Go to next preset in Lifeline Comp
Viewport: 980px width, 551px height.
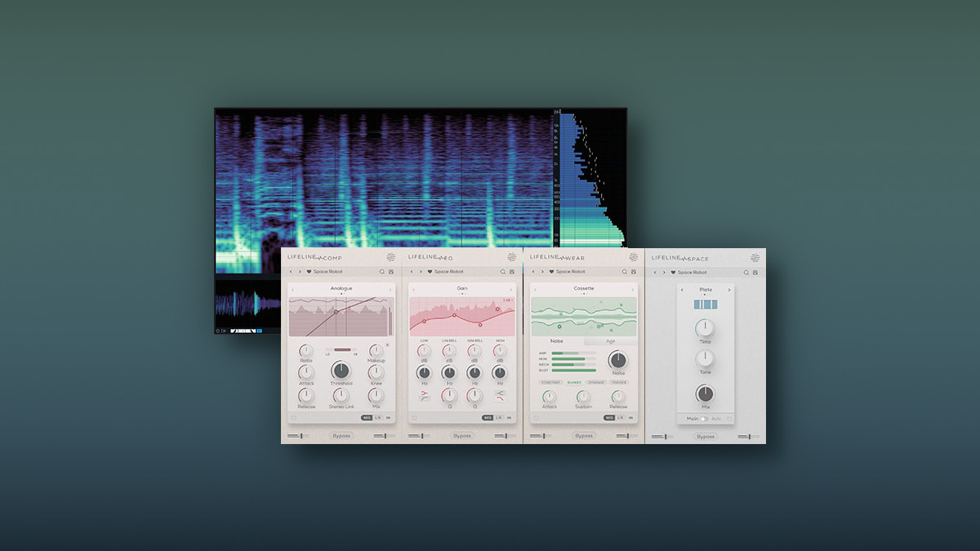(300, 272)
